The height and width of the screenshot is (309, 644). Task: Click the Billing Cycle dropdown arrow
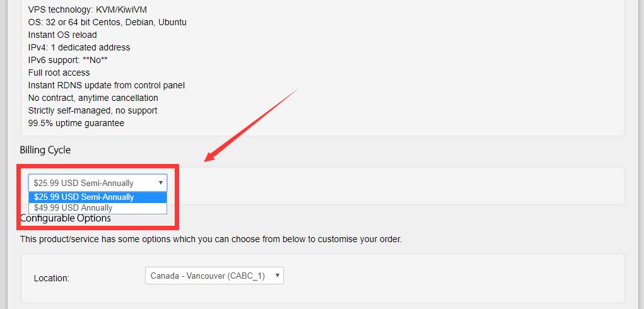tap(161, 183)
